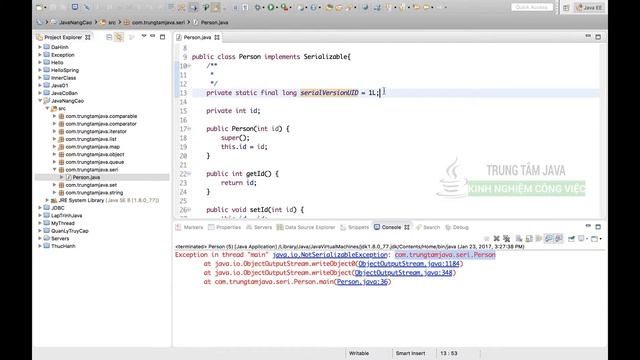640x360 pixels.
Task: Collapse the Person constructor fold at line 17
Action: pos(189,129)
